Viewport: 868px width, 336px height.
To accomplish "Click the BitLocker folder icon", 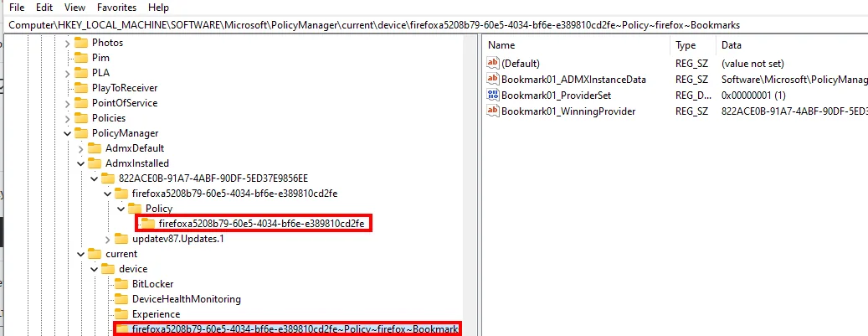I will point(121,284).
